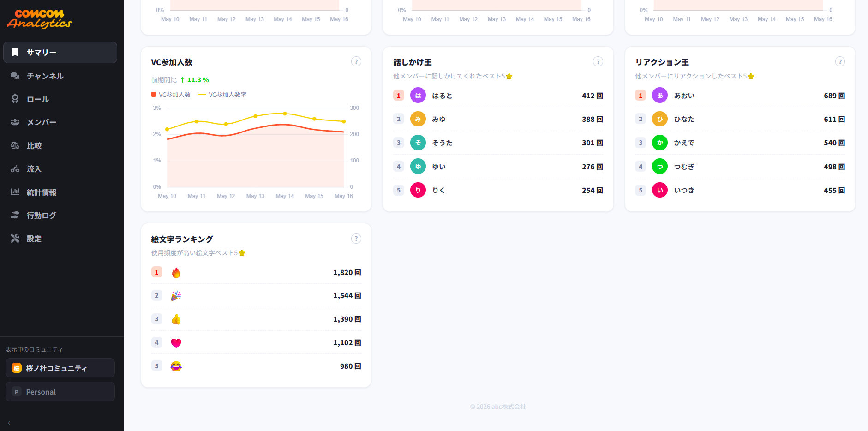Click the balance scale icon for 比較
Viewport: 868px width, 431px height.
[15, 145]
